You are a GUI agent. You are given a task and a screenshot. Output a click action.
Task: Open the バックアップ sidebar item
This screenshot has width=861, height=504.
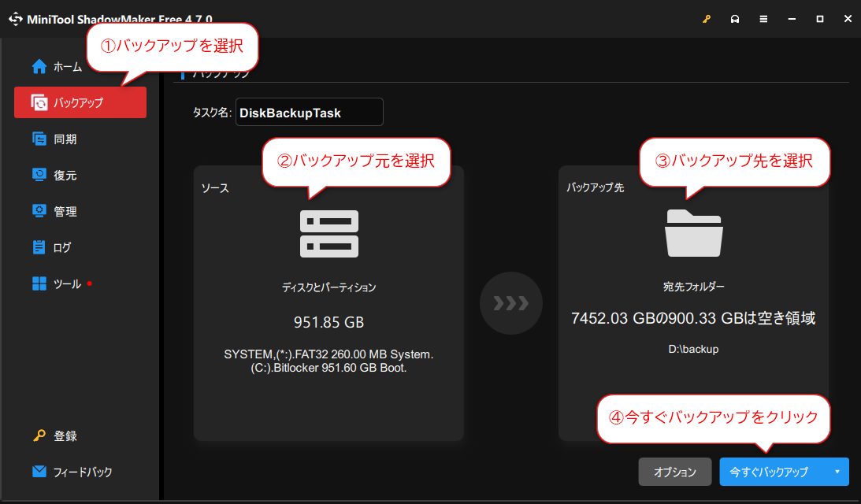coord(80,102)
